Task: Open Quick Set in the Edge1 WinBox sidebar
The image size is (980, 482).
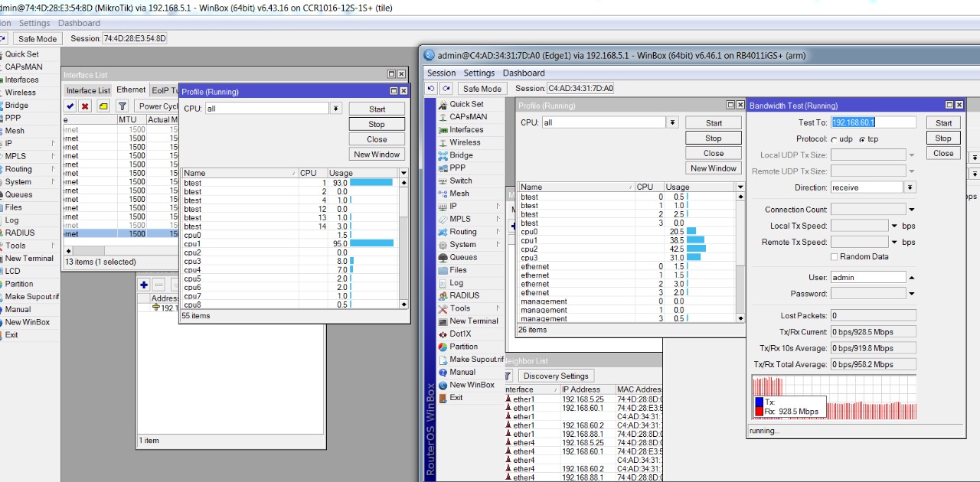Action: (466, 104)
